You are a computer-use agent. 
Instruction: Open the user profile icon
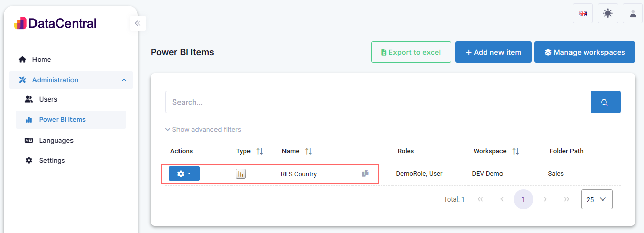(x=633, y=14)
